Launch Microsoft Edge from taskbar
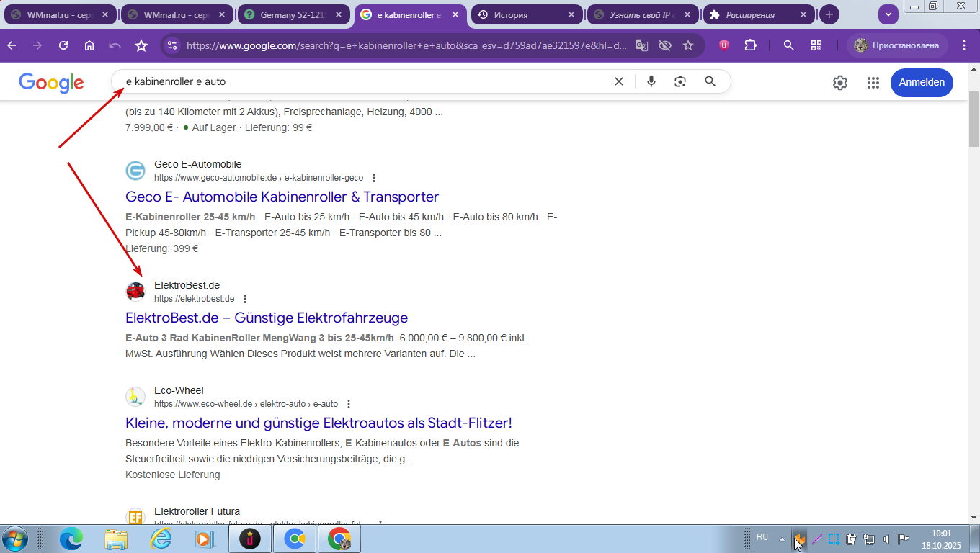The image size is (980, 553). [71, 539]
